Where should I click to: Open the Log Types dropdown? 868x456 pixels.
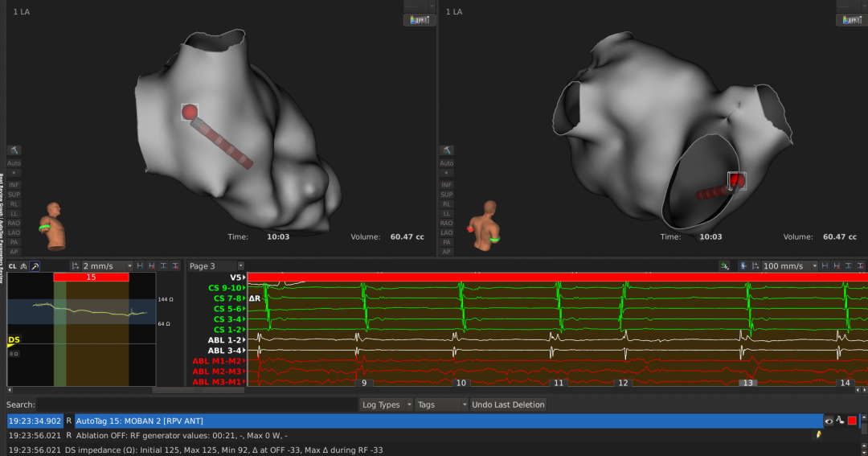tap(386, 405)
